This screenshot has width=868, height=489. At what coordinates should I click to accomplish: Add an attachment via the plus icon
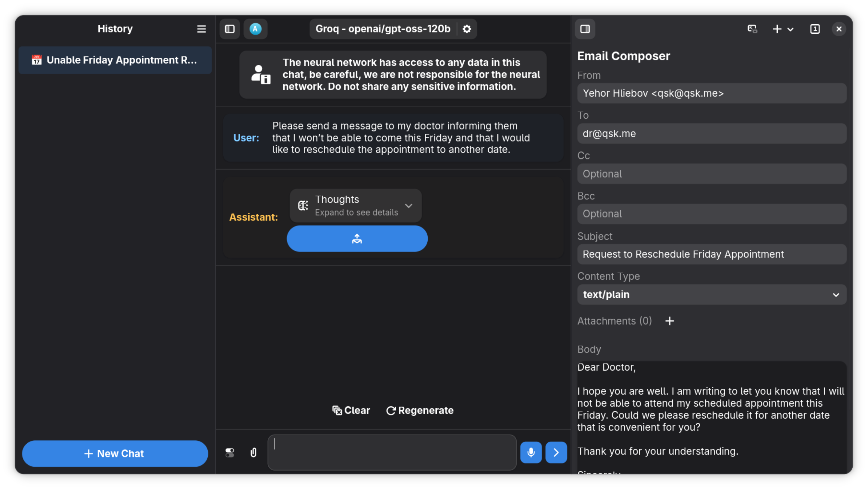670,321
